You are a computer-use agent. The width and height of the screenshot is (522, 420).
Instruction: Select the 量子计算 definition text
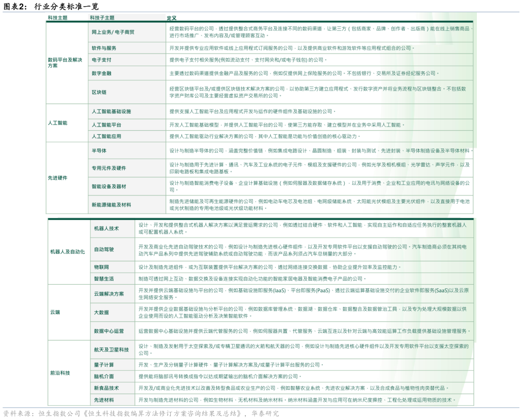coord(231,365)
